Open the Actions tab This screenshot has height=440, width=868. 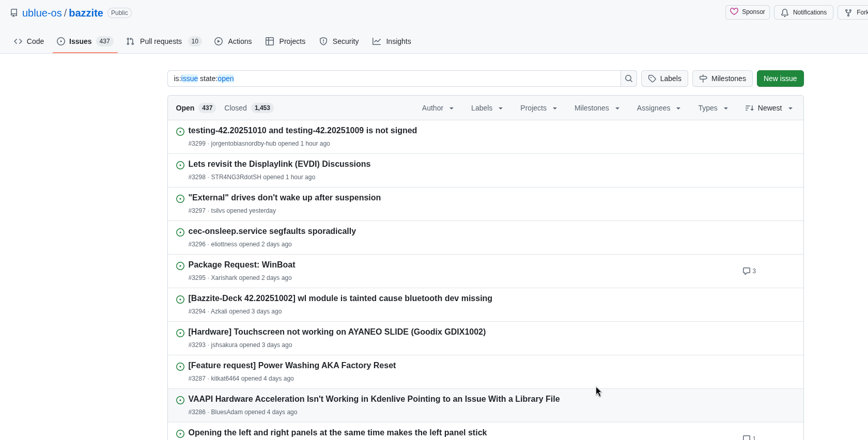pyautogui.click(x=233, y=41)
